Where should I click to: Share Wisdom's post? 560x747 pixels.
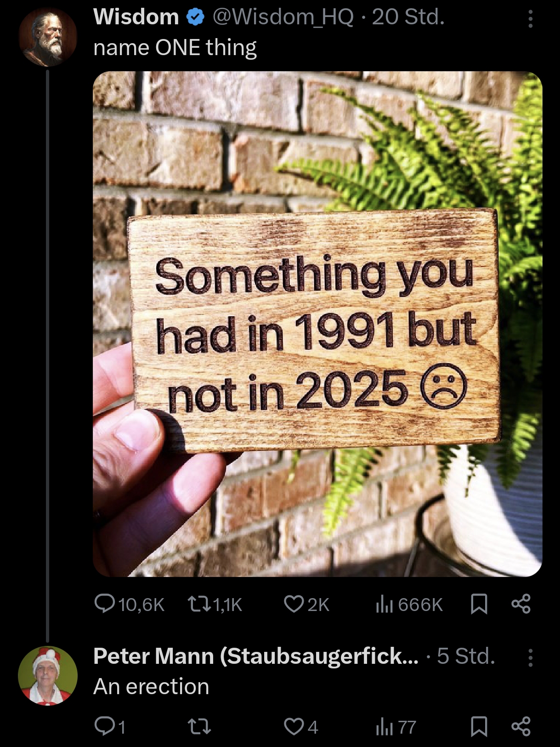click(x=521, y=604)
